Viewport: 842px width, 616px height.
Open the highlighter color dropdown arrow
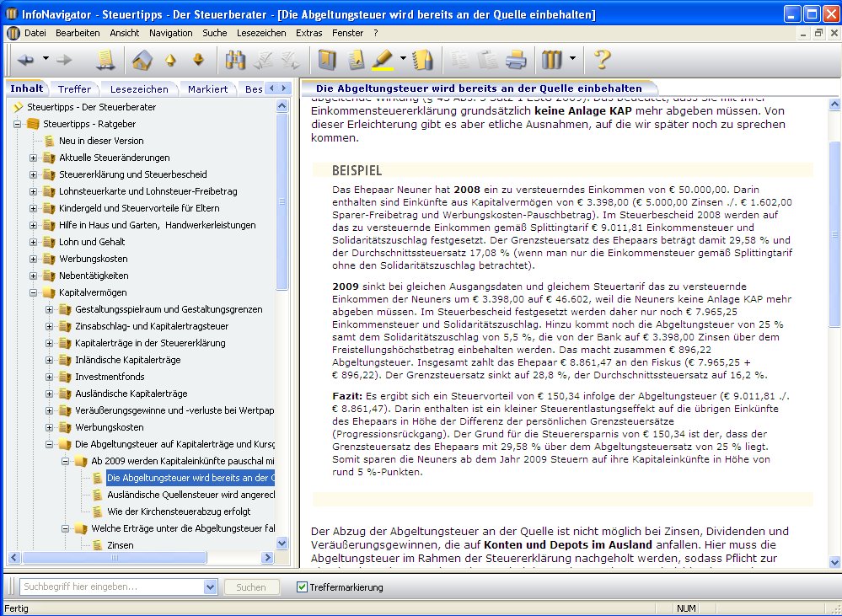click(x=403, y=58)
